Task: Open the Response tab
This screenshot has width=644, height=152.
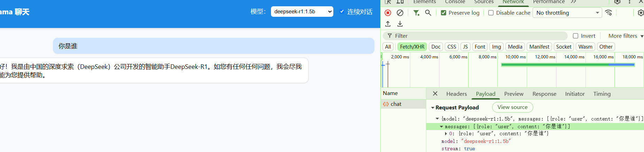Action: coord(544,94)
